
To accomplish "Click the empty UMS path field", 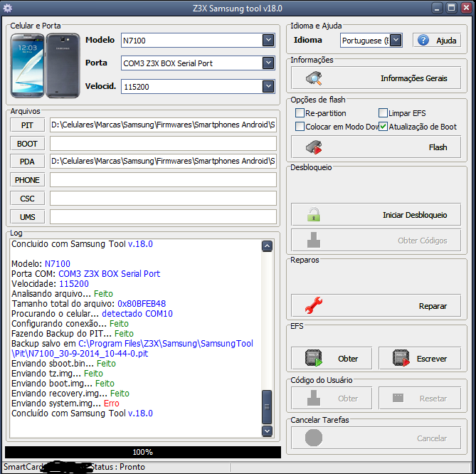I will click(163, 216).
